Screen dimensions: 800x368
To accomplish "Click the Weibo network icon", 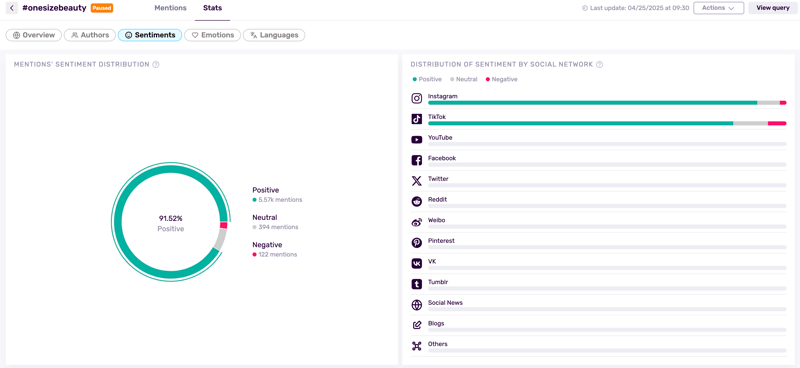I will 417,222.
